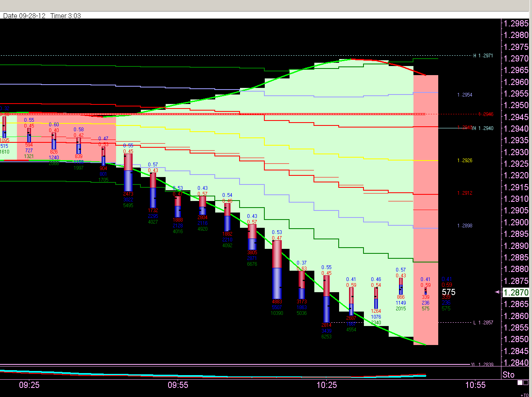Click the 10:55 time axis label
The height and width of the screenshot is (397, 532).
tap(475, 385)
